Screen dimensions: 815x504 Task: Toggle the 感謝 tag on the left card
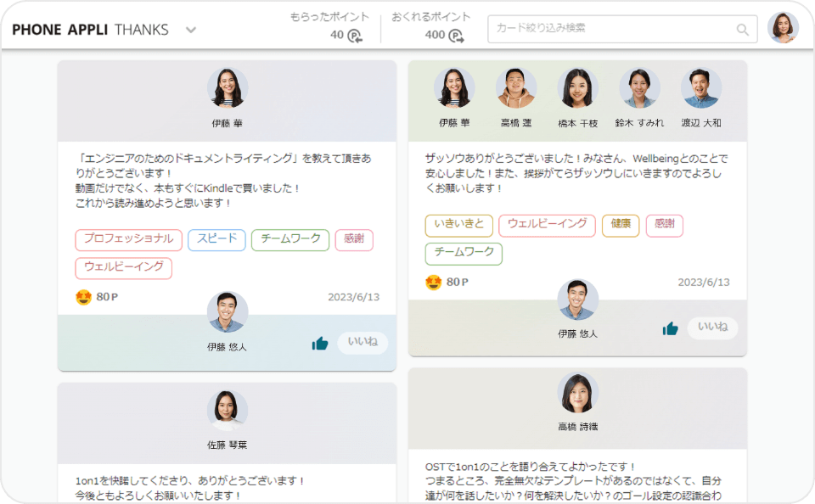point(354,239)
